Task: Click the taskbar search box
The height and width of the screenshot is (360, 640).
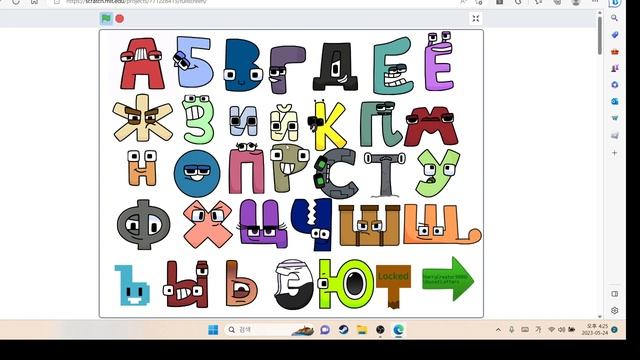Action: click(270, 329)
